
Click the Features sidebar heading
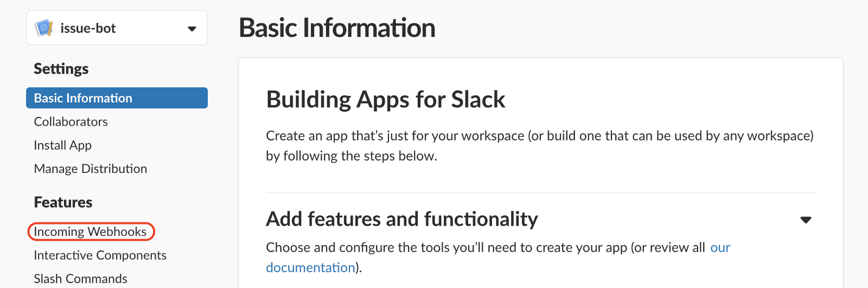click(x=63, y=202)
